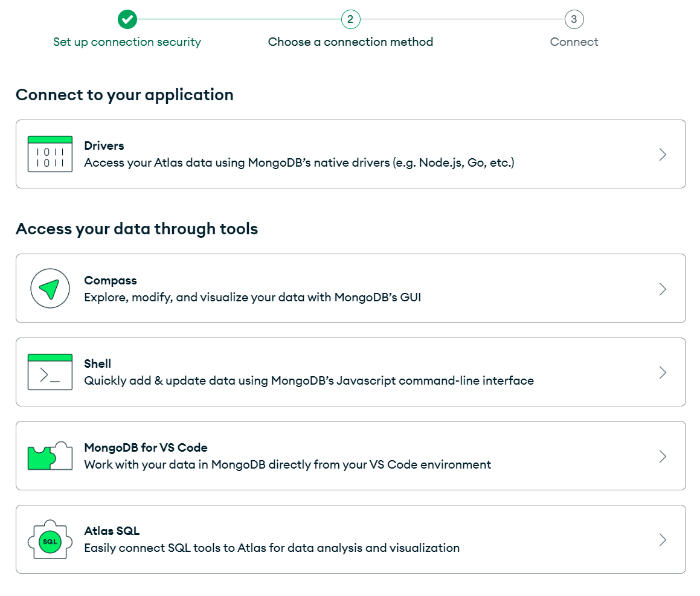The image size is (700, 596).
Task: Choose the Compass option title
Action: pos(111,280)
